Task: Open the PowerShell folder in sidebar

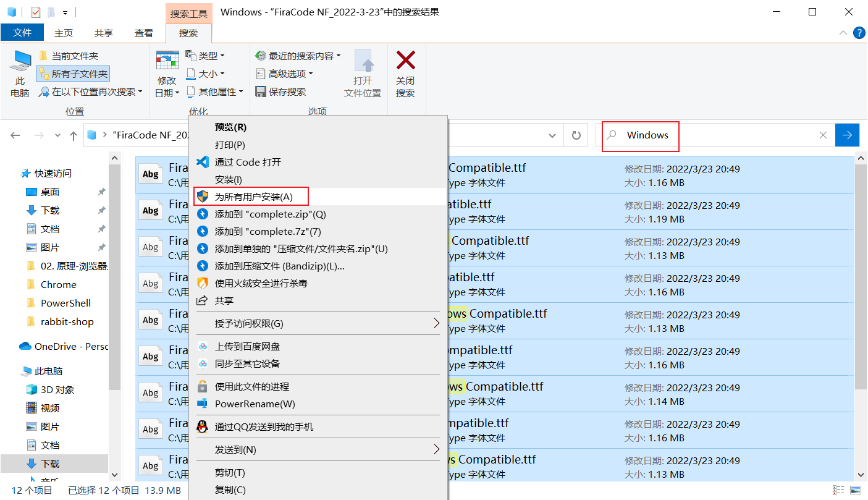Action: coord(65,303)
